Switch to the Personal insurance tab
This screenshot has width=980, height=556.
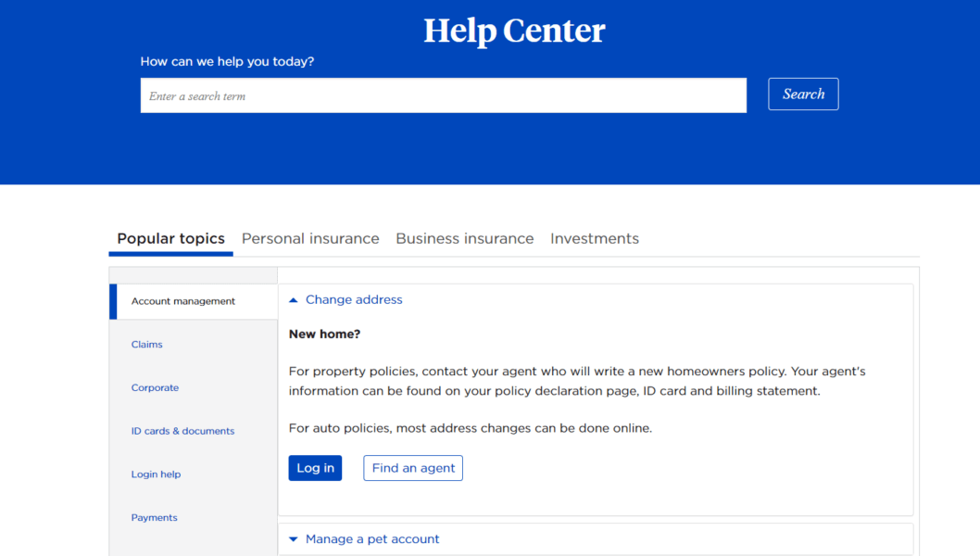point(310,238)
